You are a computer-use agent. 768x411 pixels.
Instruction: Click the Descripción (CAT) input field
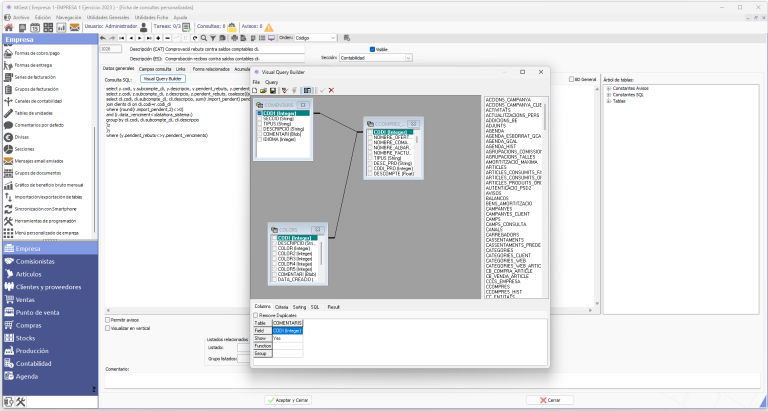pos(234,49)
